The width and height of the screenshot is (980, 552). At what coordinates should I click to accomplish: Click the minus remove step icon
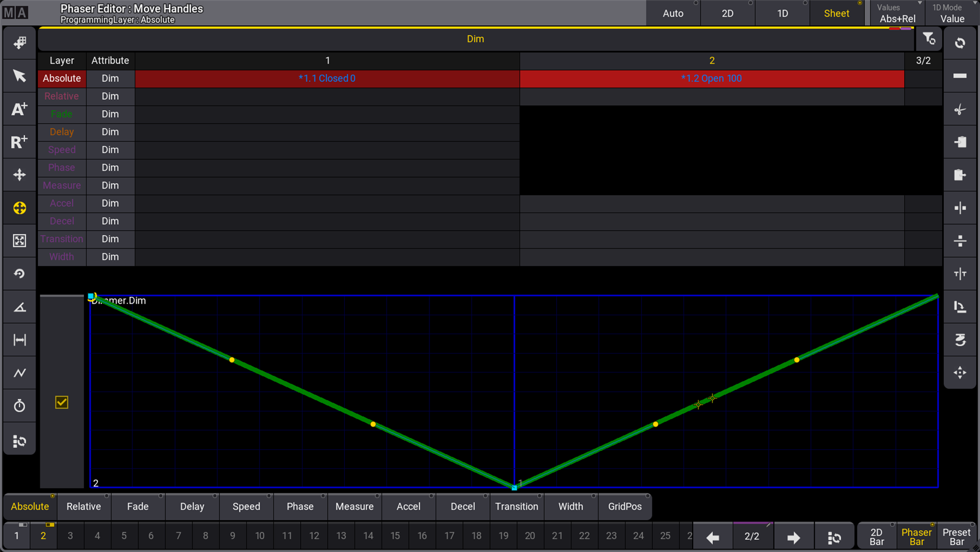click(x=960, y=76)
